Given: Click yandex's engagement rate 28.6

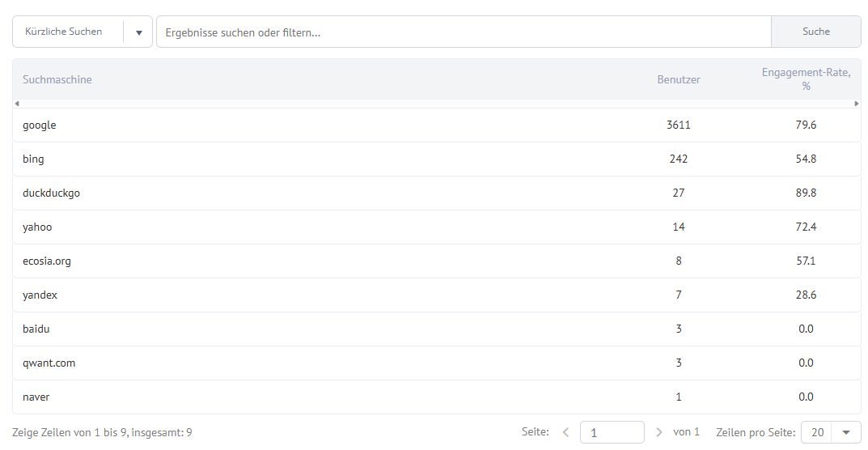Looking at the screenshot, I should [806, 295].
